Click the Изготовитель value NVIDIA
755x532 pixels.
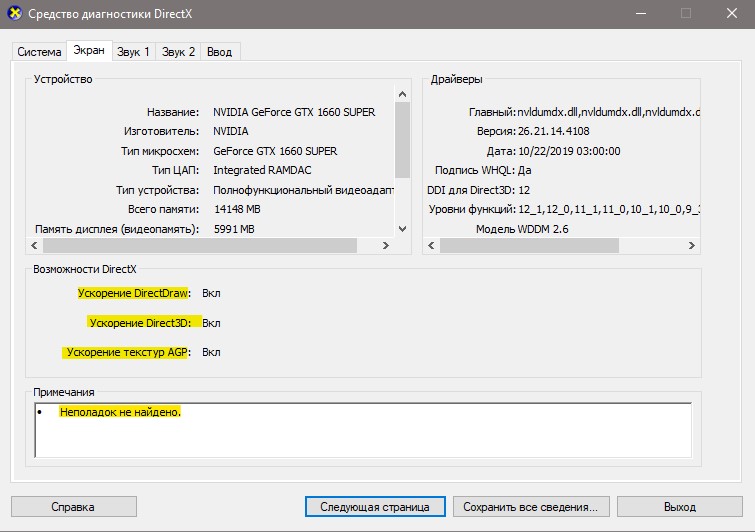click(231, 131)
